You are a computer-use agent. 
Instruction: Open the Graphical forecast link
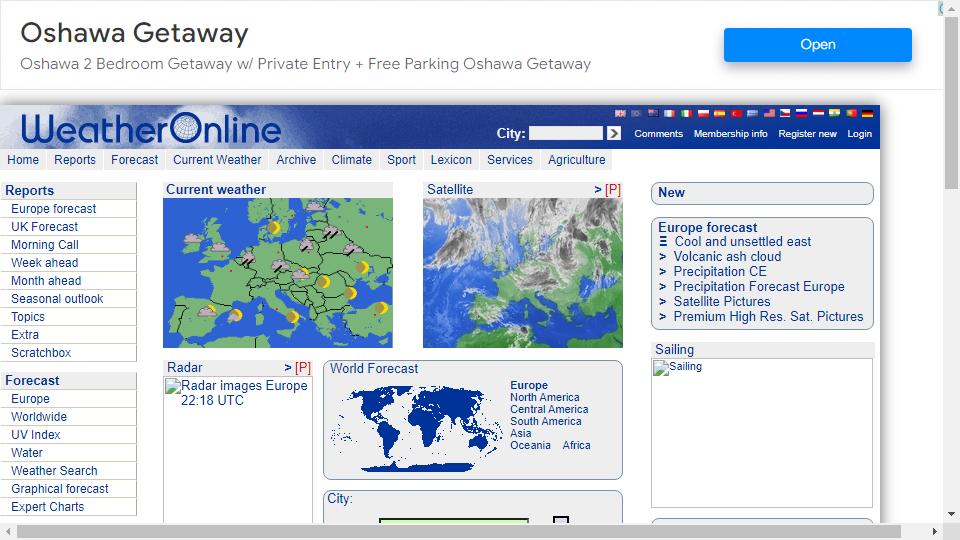(59, 489)
